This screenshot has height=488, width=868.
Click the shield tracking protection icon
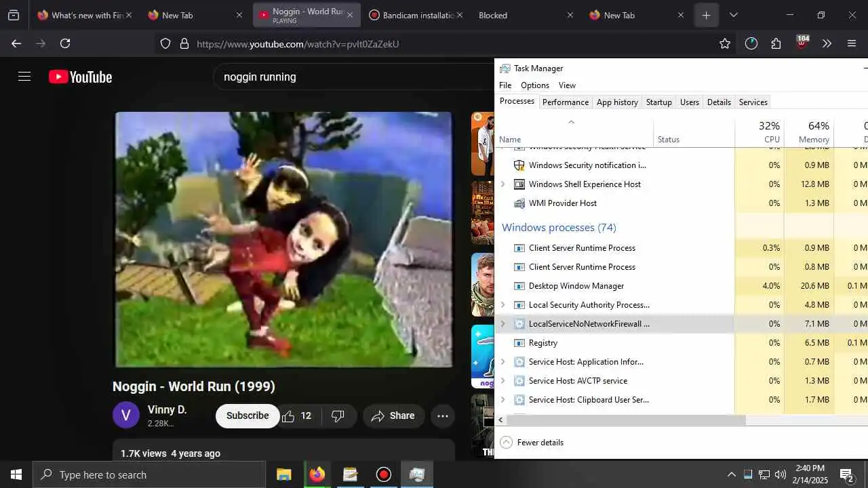click(165, 43)
